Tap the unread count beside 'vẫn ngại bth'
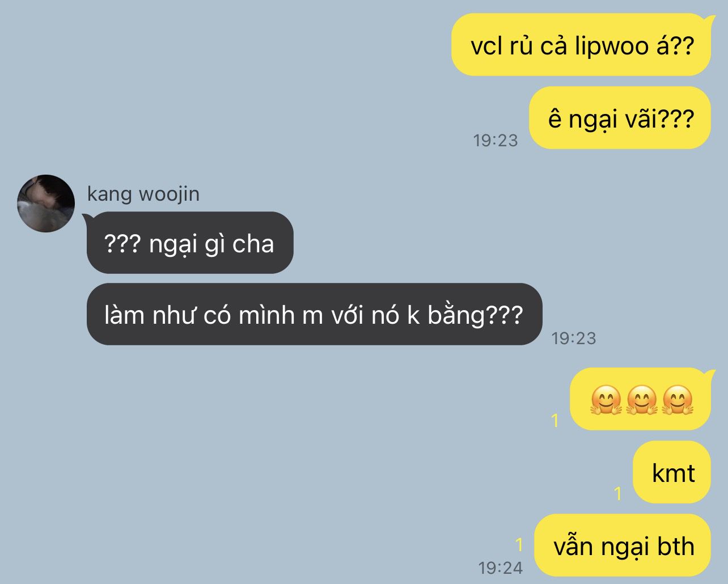This screenshot has width=728, height=584. (x=519, y=545)
